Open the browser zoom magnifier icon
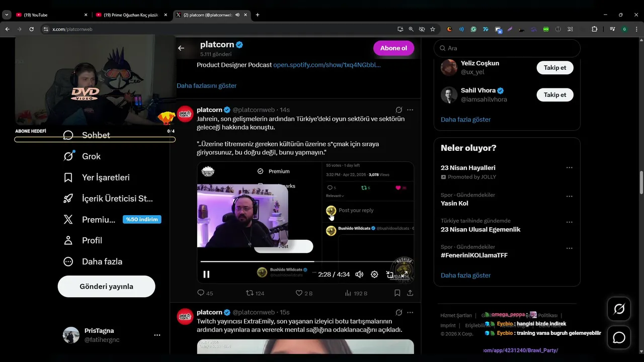 pyautogui.click(x=411, y=29)
